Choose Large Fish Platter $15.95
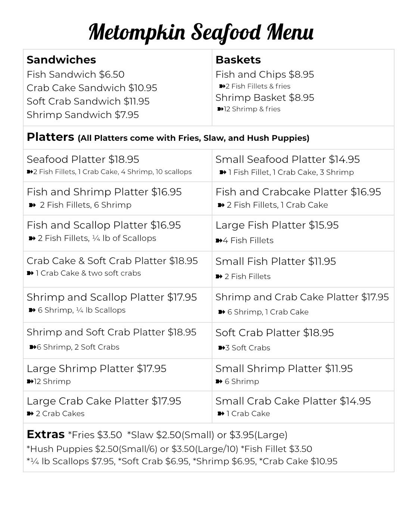The image size is (420, 511). 277,225
